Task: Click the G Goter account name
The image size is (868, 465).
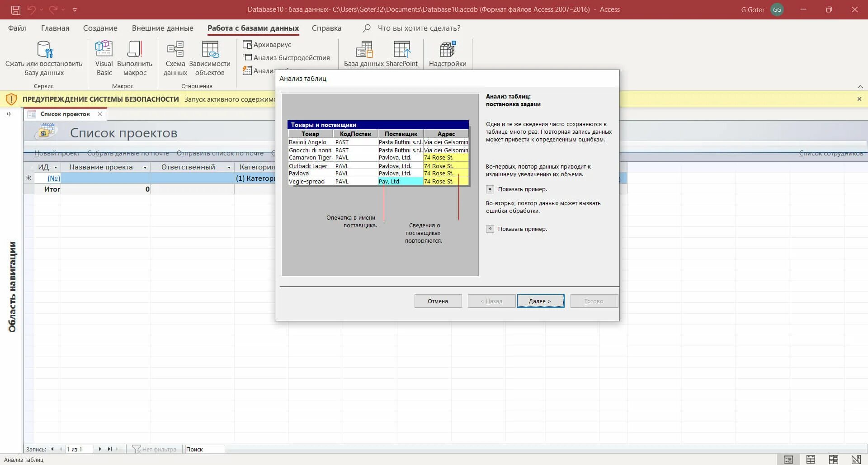Action: [x=753, y=9]
